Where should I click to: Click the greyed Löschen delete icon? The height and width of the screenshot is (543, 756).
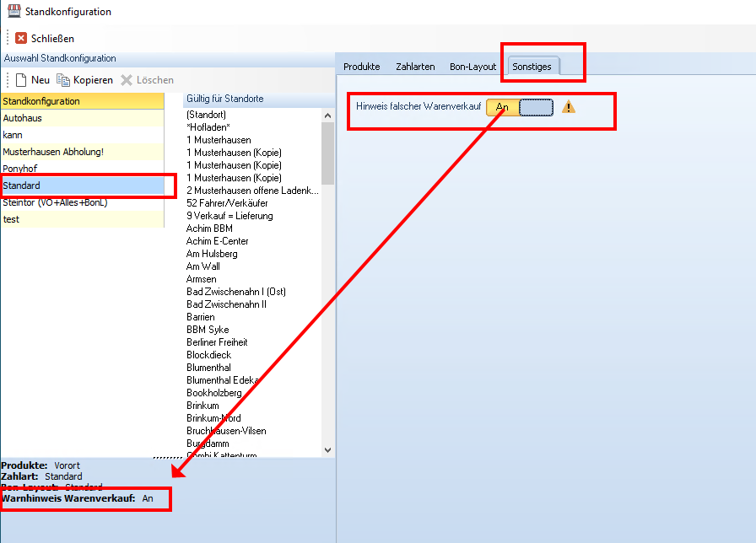tap(127, 80)
